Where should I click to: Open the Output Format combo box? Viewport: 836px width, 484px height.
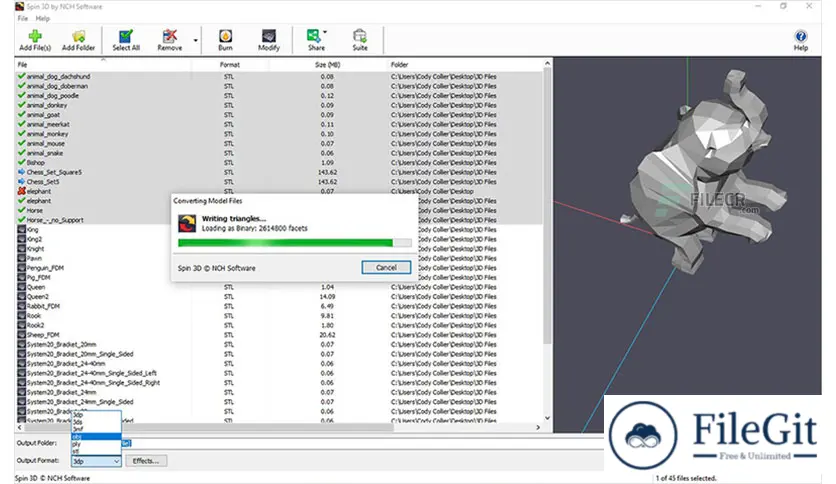point(96,461)
